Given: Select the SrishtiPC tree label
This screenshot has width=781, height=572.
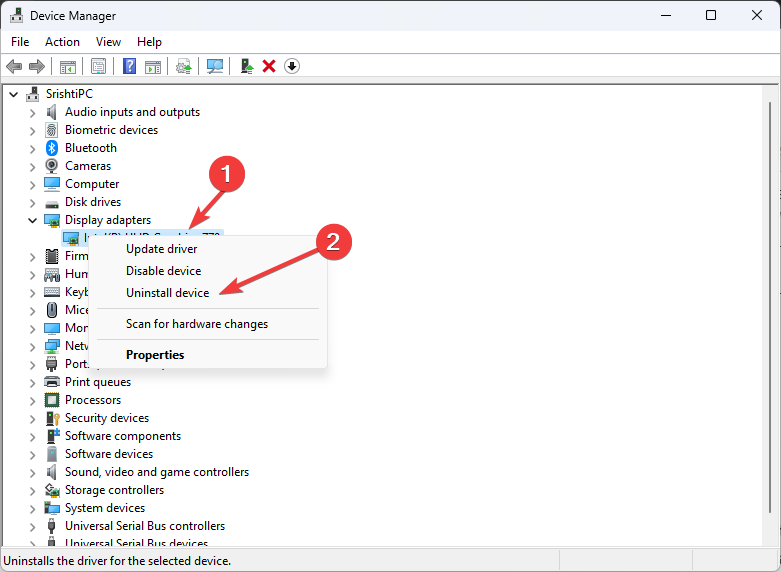Looking at the screenshot, I should tap(69, 94).
